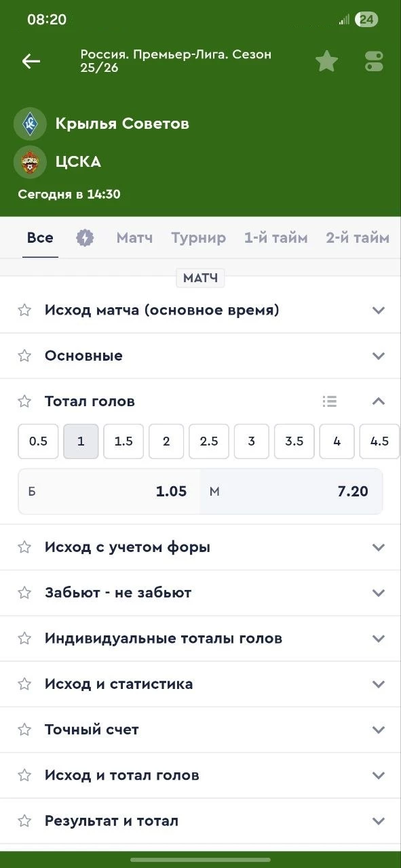Star the Исход матча market
This screenshot has height=868, width=401.
coord(24,310)
